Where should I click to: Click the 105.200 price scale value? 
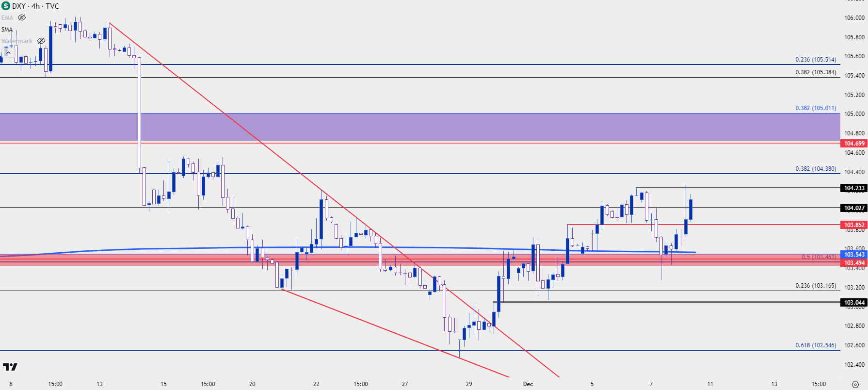[854, 95]
